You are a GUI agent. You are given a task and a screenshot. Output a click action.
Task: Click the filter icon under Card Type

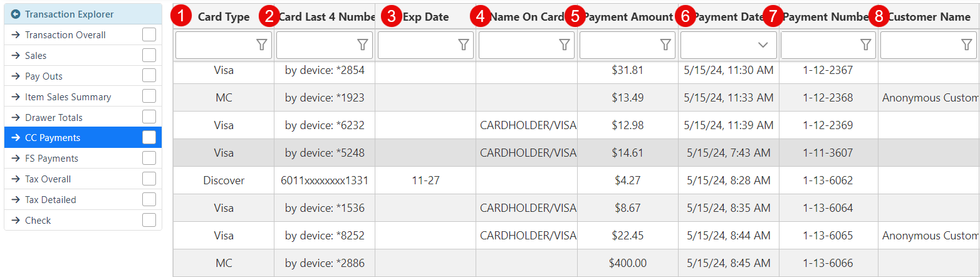tap(261, 44)
